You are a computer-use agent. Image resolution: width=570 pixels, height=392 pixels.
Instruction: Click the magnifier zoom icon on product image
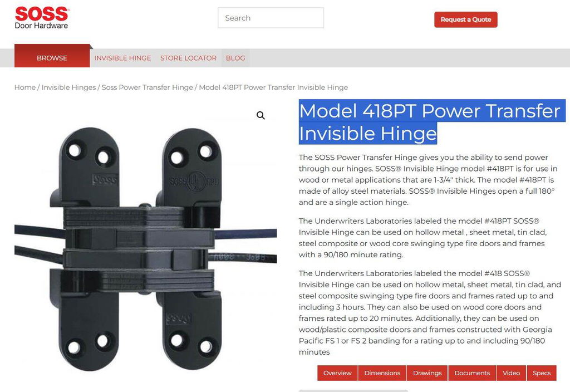coord(261,115)
